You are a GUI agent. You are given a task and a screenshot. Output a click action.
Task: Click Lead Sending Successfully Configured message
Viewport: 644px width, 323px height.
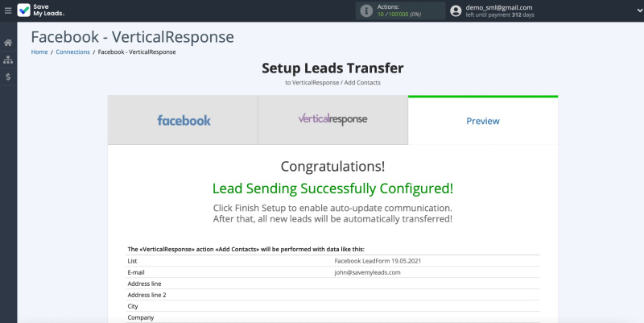[x=332, y=188]
